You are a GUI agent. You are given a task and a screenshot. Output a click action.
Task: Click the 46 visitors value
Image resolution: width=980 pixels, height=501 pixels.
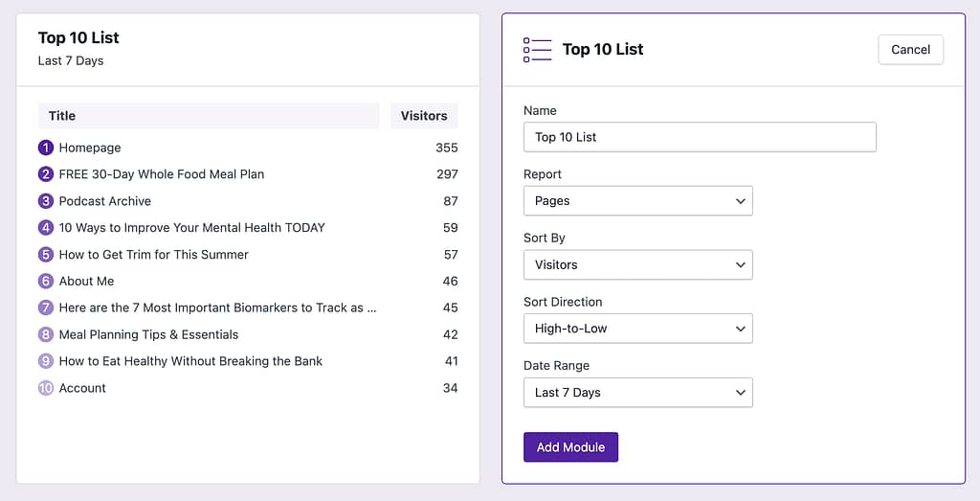pos(451,281)
